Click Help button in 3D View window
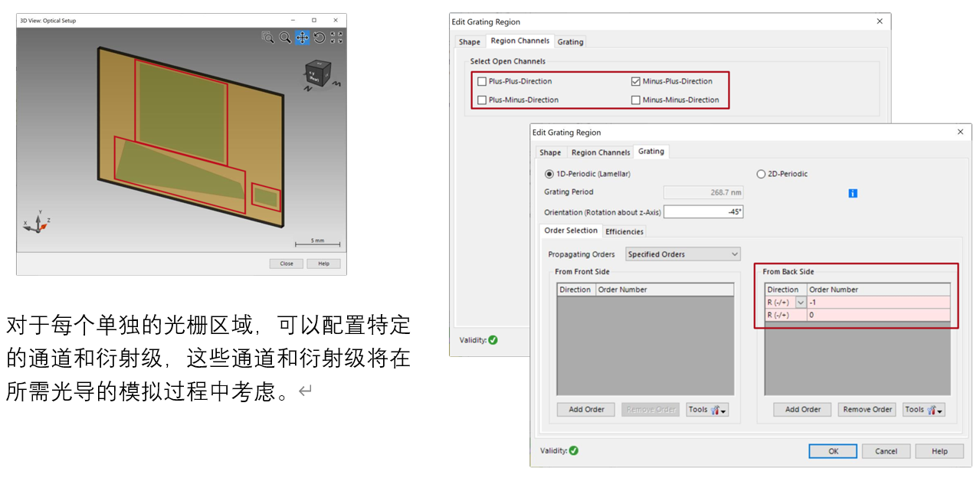 click(x=323, y=264)
